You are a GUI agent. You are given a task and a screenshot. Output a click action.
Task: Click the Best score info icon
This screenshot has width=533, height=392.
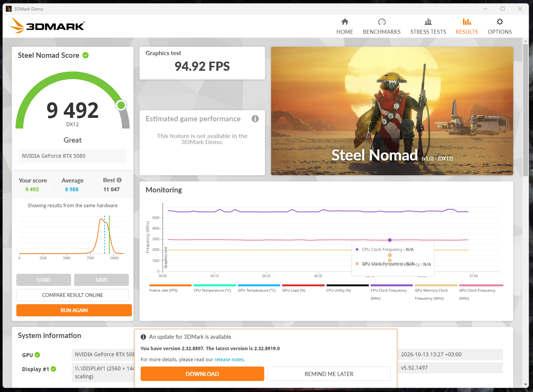tap(119, 180)
